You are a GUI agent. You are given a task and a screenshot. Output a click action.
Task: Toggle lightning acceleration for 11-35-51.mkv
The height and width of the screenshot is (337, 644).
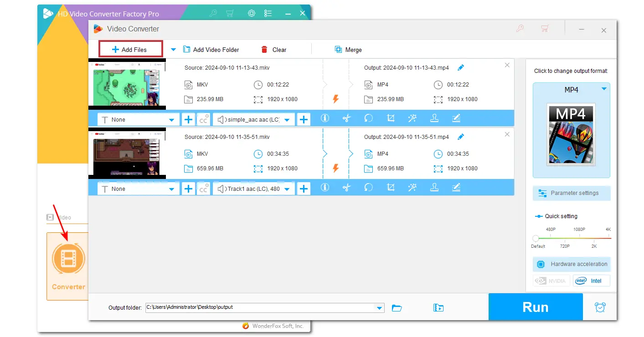(x=336, y=168)
